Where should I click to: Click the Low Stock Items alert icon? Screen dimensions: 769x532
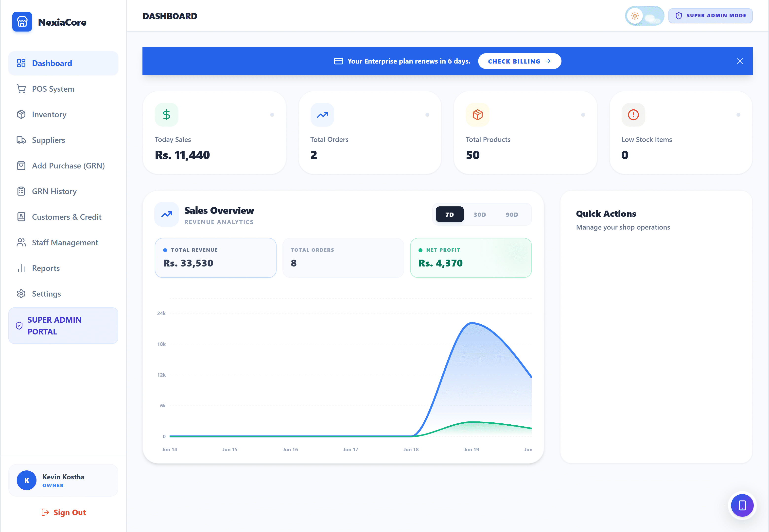point(633,115)
